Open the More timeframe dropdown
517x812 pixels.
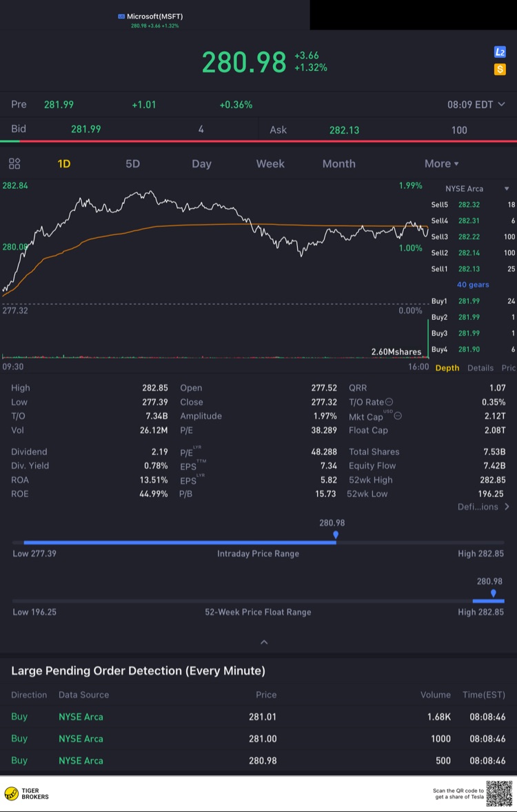[441, 163]
